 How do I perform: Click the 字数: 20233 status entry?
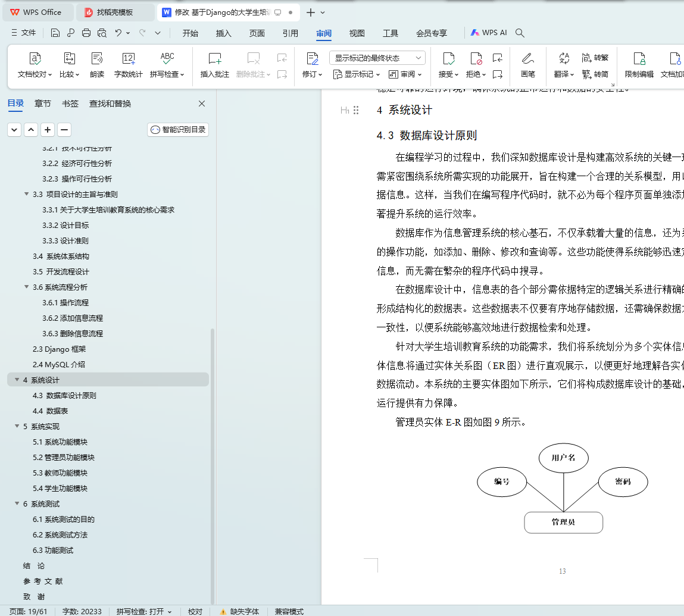[82, 611]
